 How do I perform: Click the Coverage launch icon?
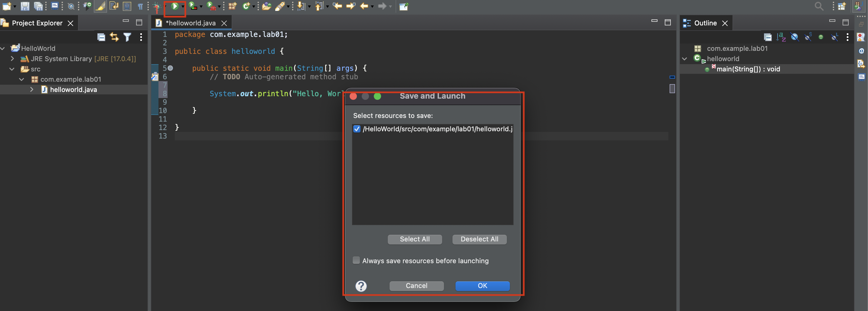(193, 6)
